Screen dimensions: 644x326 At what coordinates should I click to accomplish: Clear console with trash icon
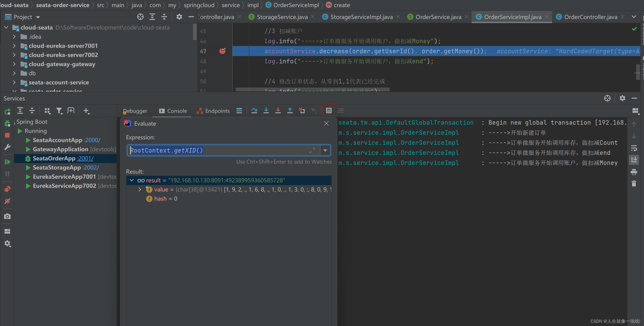(x=634, y=183)
